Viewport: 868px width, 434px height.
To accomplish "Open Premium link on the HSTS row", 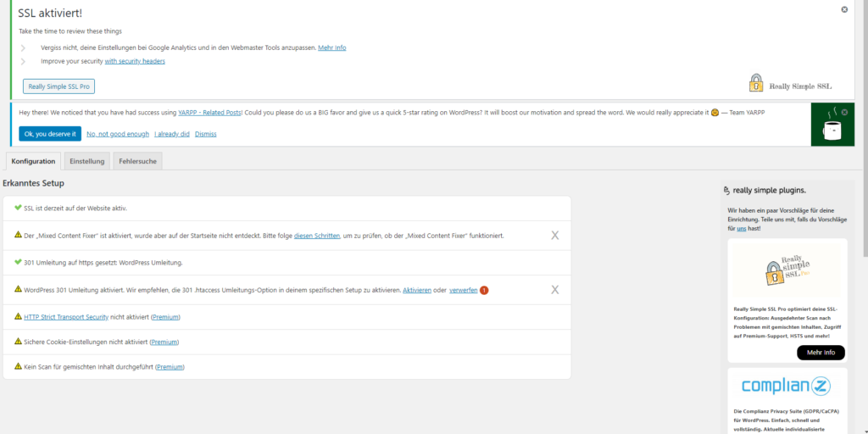I will [x=165, y=317].
